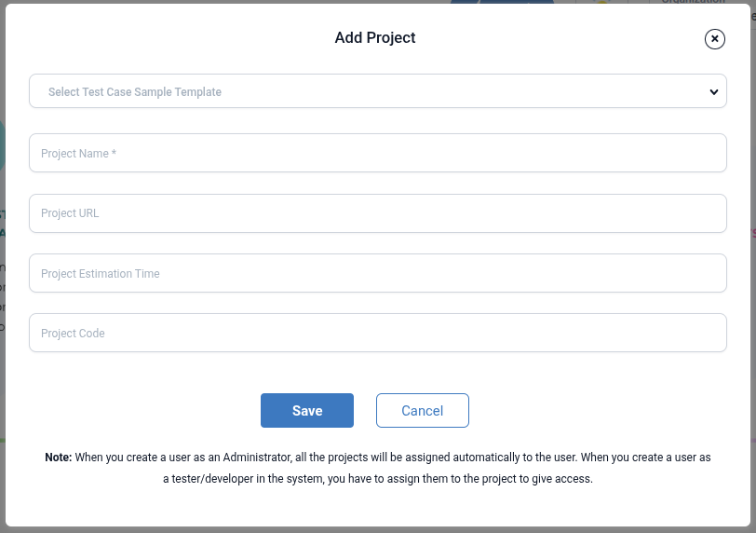Cancel adding the project

(423, 411)
